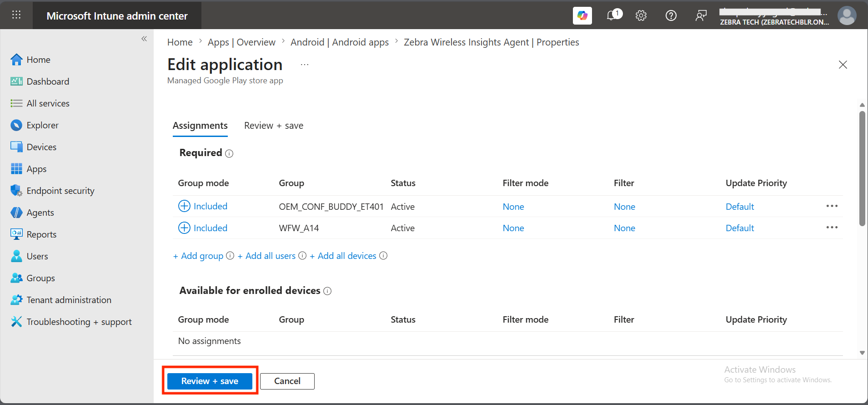This screenshot has height=405, width=868.
Task: Click + Add all devices link
Action: click(343, 256)
